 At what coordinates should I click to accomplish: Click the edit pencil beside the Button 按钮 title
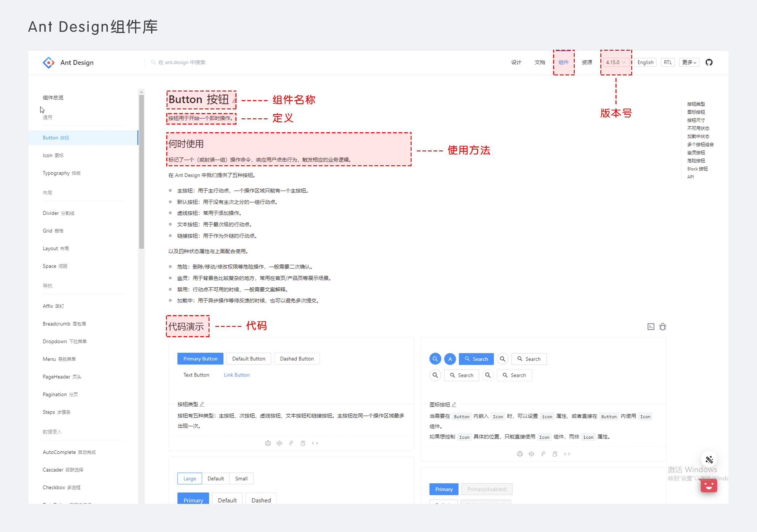point(235,100)
